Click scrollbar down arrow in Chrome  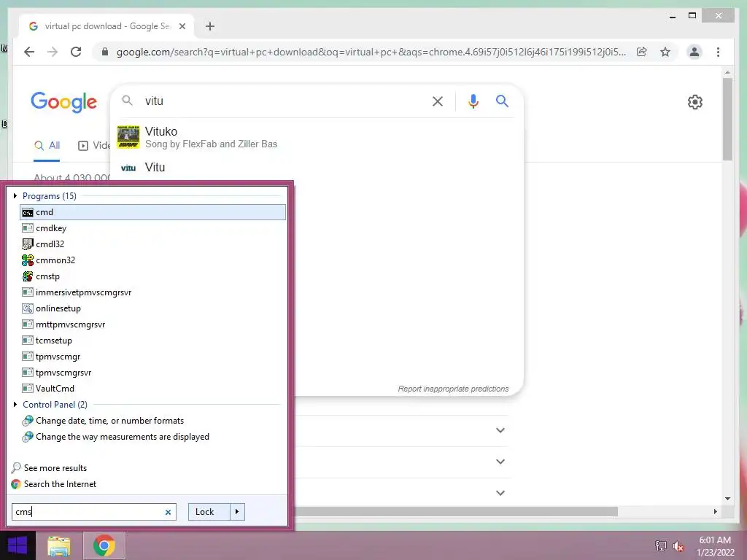[x=727, y=499]
